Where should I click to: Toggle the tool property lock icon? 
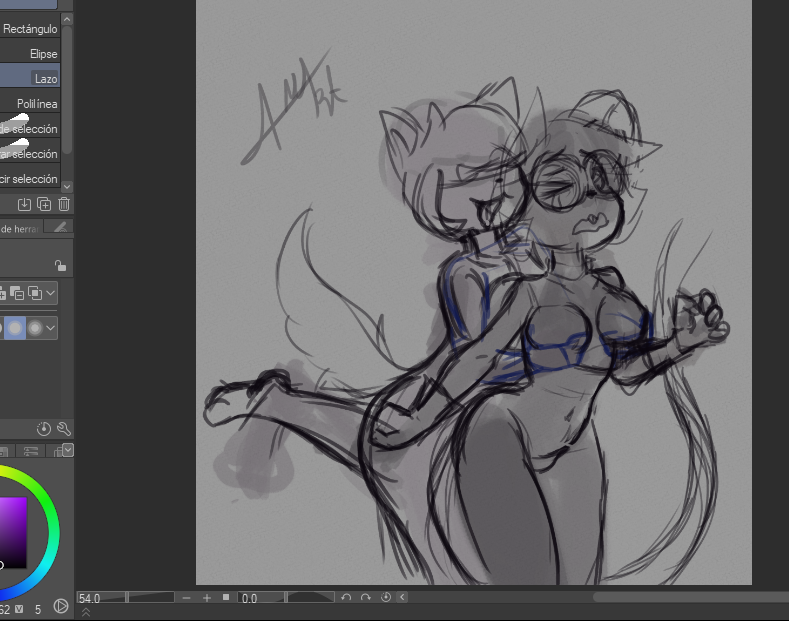click(x=60, y=266)
